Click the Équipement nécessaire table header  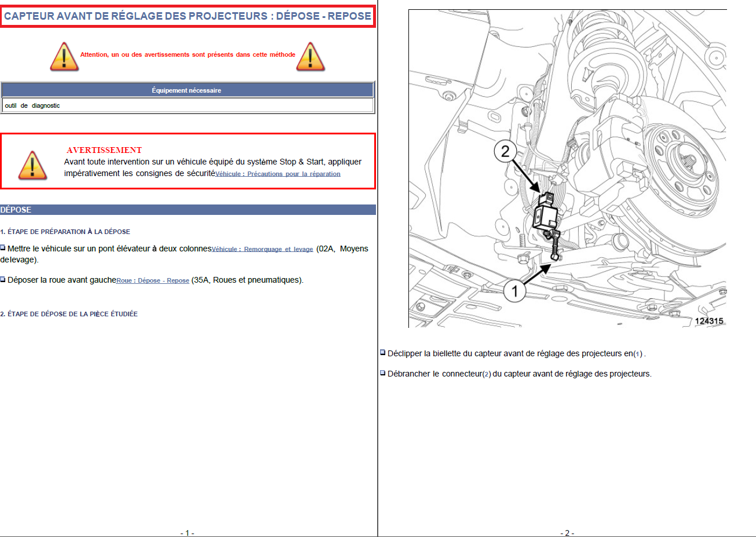pyautogui.click(x=187, y=90)
